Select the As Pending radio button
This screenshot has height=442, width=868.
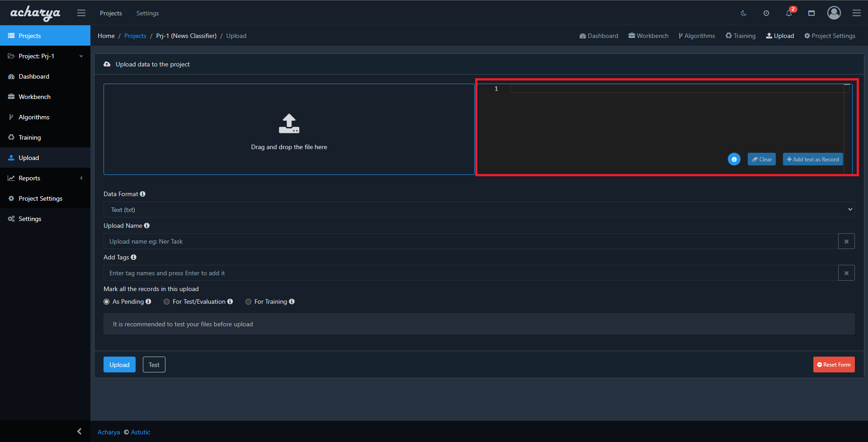(106, 301)
